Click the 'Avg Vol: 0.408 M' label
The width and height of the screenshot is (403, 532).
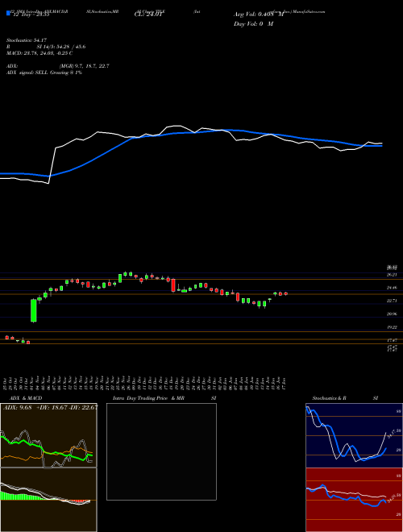(x=258, y=15)
